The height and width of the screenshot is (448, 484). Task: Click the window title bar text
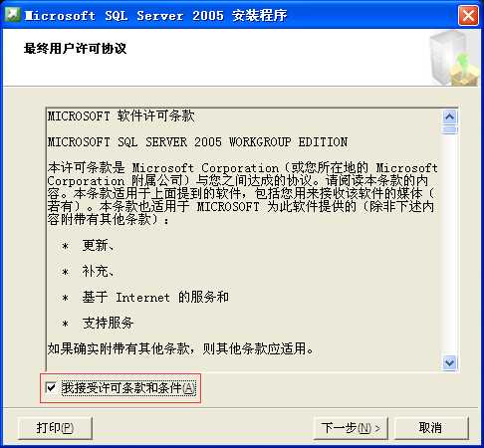tap(156, 16)
